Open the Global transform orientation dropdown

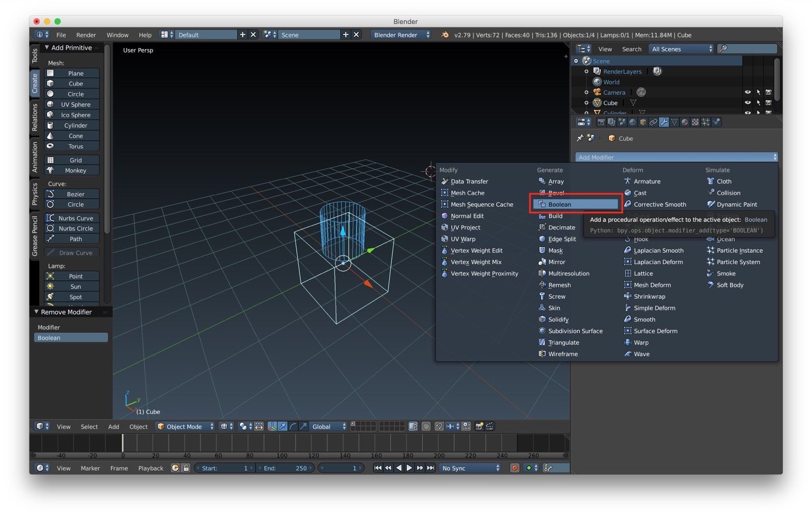pyautogui.click(x=328, y=426)
